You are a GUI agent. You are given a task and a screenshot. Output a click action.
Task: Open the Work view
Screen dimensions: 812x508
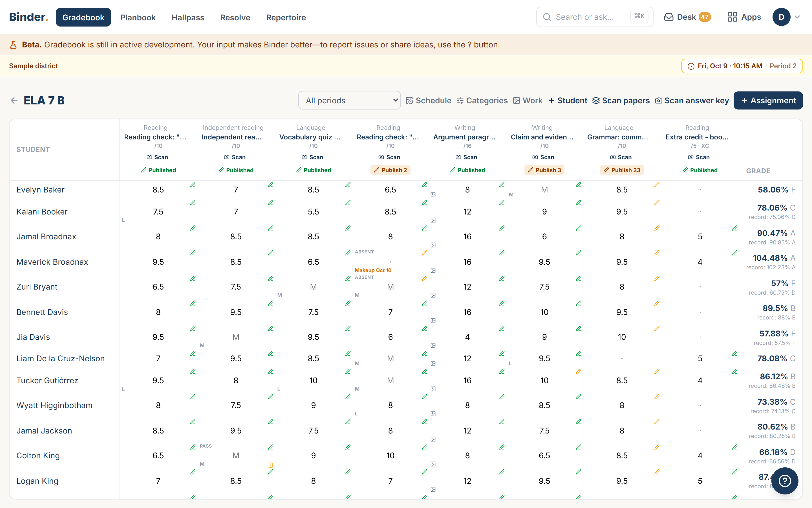pyautogui.click(x=528, y=100)
